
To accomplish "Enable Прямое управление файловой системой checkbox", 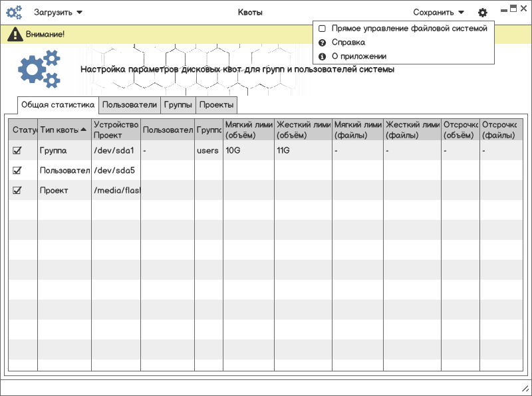I will (x=323, y=29).
